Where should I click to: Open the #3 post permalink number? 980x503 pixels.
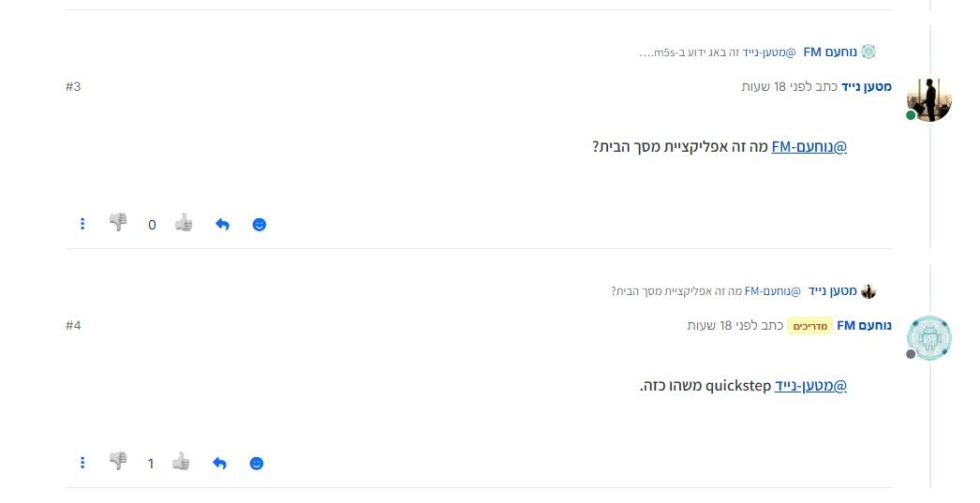click(73, 86)
